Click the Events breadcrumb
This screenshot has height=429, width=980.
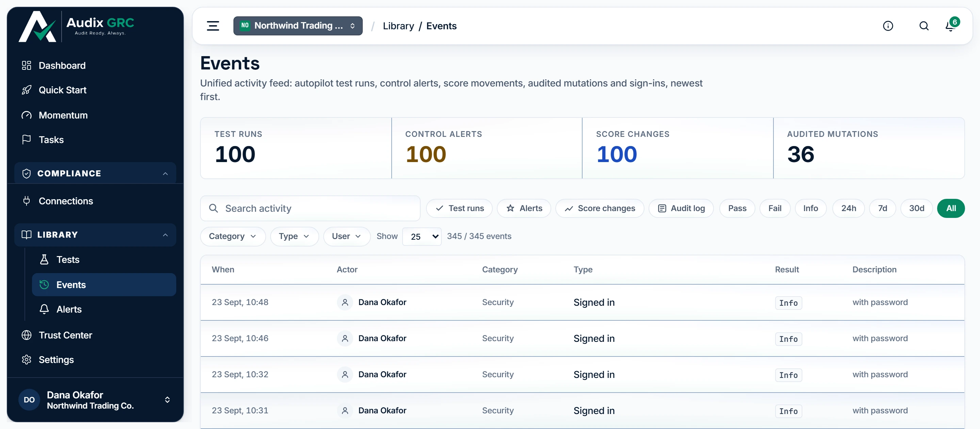(x=441, y=26)
